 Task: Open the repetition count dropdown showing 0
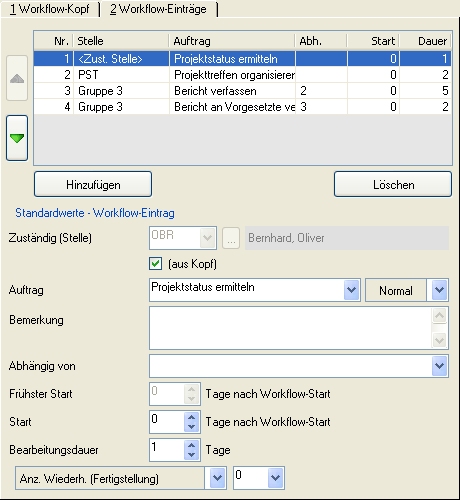click(x=275, y=478)
